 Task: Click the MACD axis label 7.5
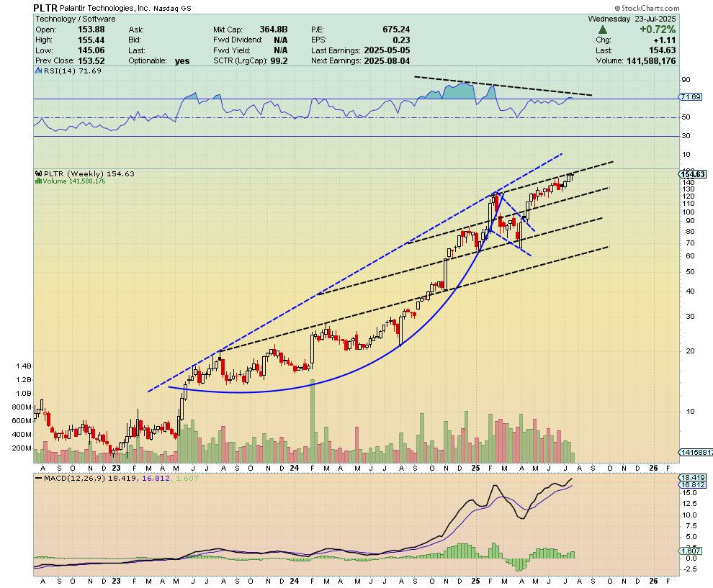click(x=691, y=526)
